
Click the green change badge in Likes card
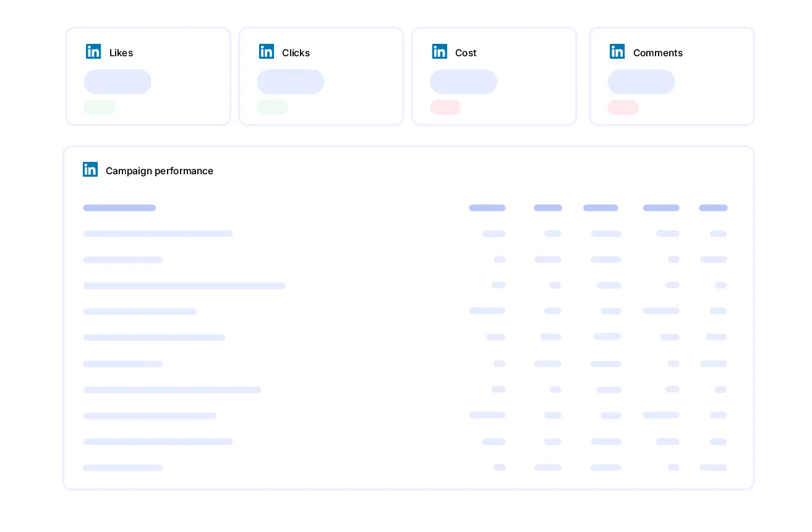(x=100, y=108)
